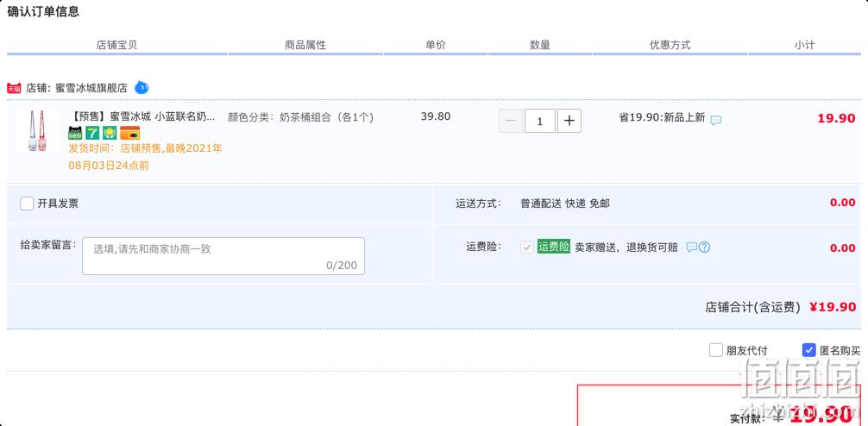Screen dimensions: 868x426
Task: Click the green 7-day return badge
Action: 92,133
